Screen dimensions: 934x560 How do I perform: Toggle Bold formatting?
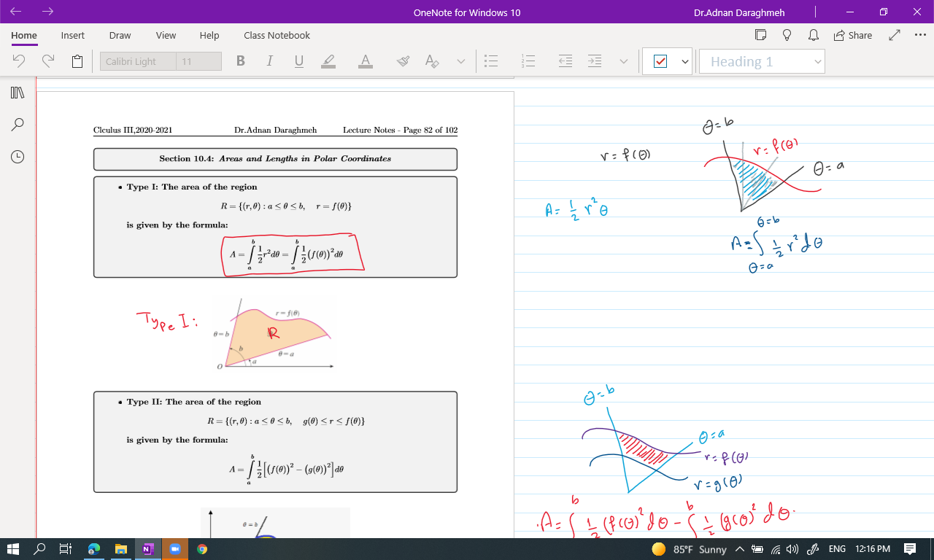tap(241, 61)
